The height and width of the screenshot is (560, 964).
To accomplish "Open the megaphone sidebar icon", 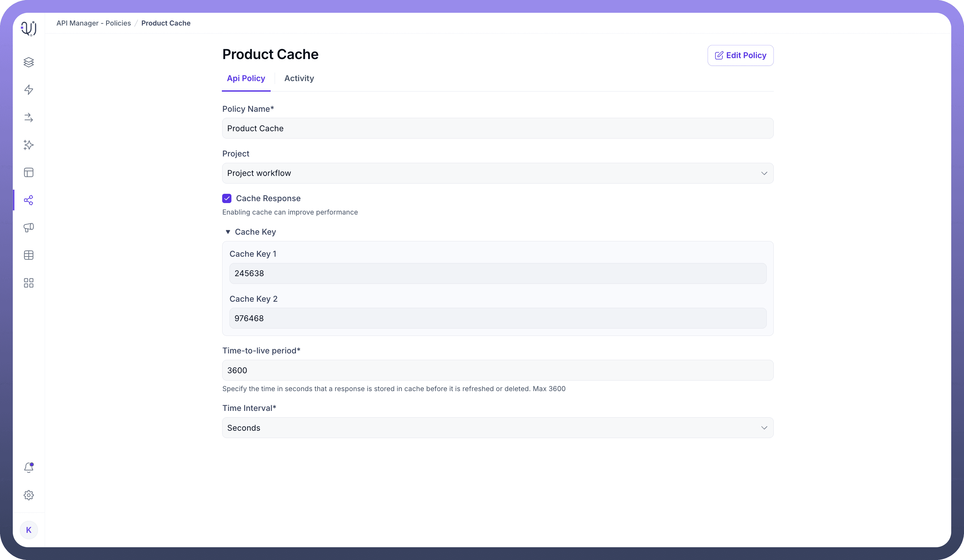I will pyautogui.click(x=29, y=228).
